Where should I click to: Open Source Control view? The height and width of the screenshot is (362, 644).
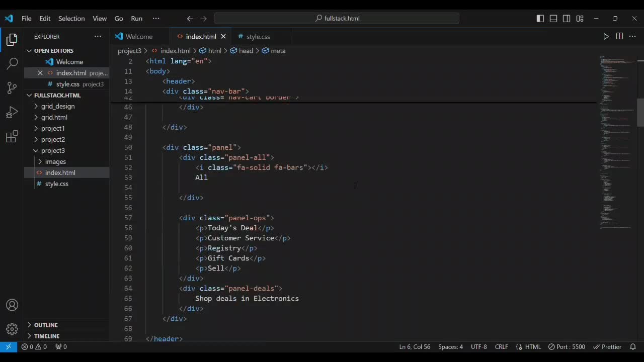click(12, 88)
